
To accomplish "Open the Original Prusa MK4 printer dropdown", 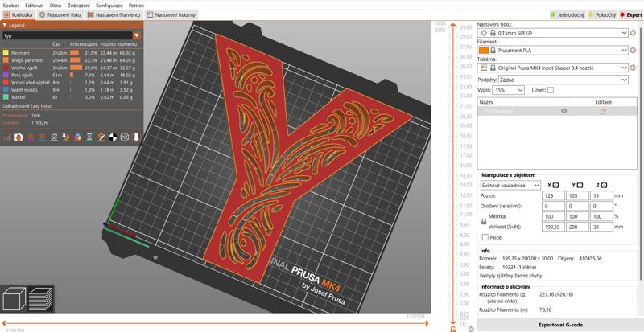I will click(553, 68).
